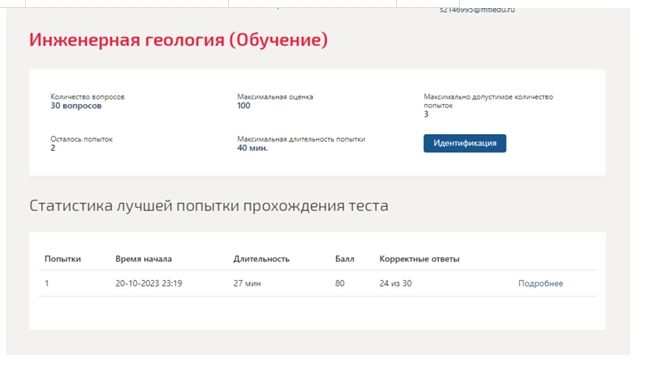Click the Корректные ответы column header
The width and height of the screenshot is (645, 379).
pos(419,259)
